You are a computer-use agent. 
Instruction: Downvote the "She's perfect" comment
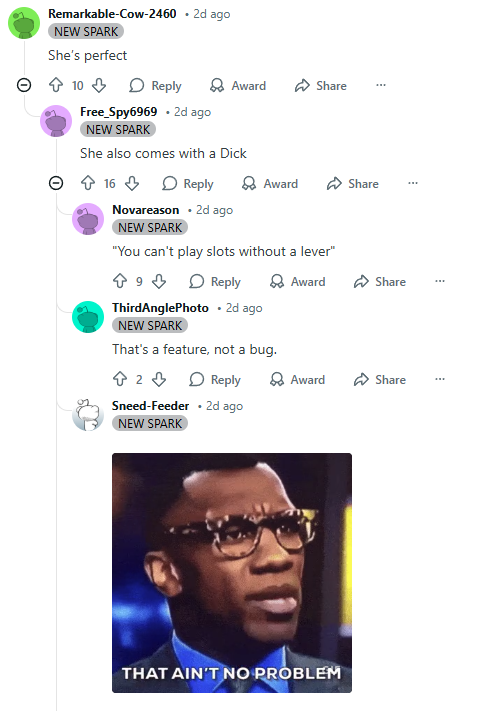(99, 85)
